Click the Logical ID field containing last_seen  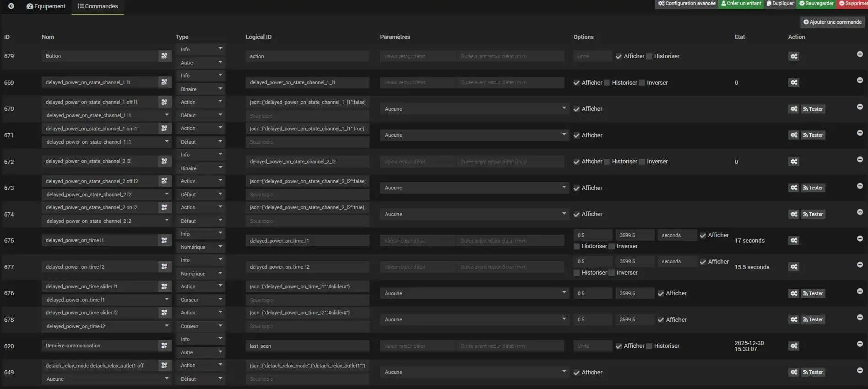[307, 346]
